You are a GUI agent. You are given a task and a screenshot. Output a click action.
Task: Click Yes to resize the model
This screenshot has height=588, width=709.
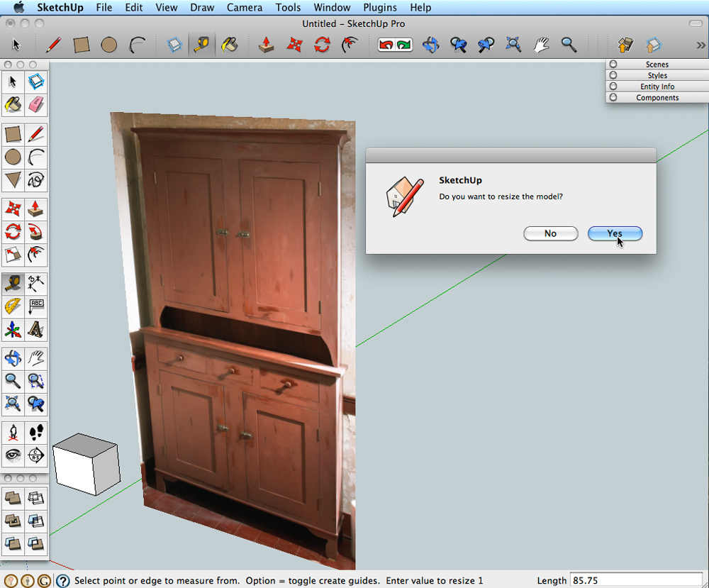coord(615,233)
